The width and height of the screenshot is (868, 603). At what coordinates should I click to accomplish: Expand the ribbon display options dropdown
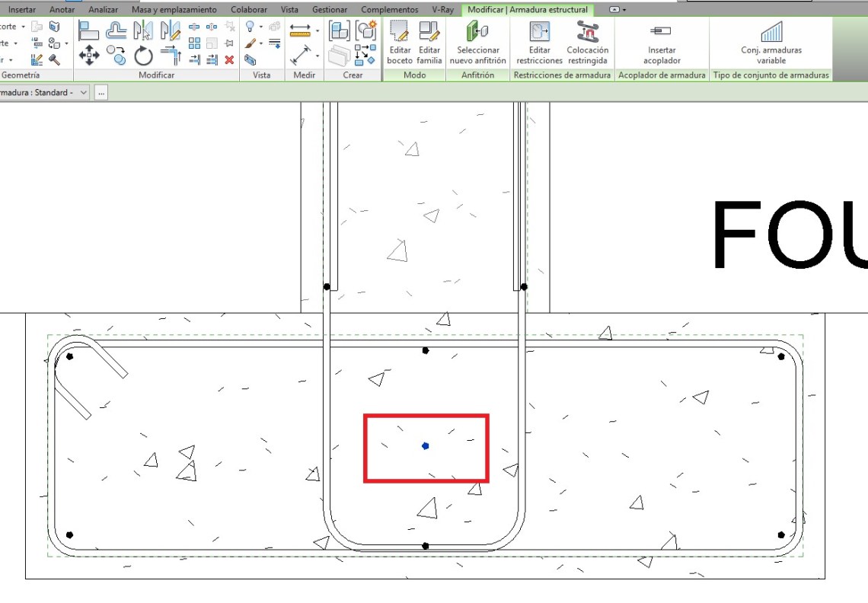coord(619,10)
